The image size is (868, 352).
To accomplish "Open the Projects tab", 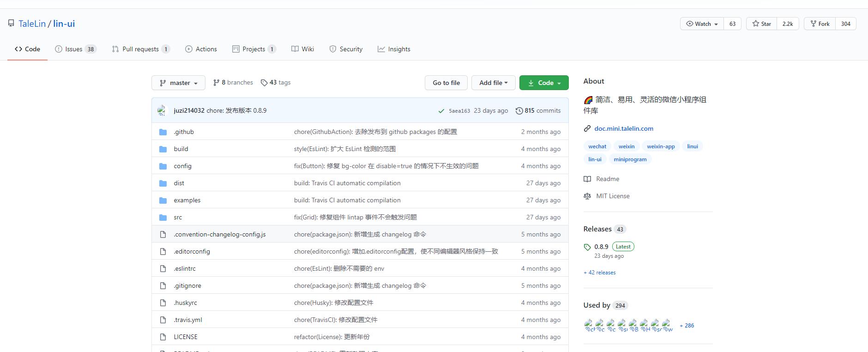I will 254,49.
